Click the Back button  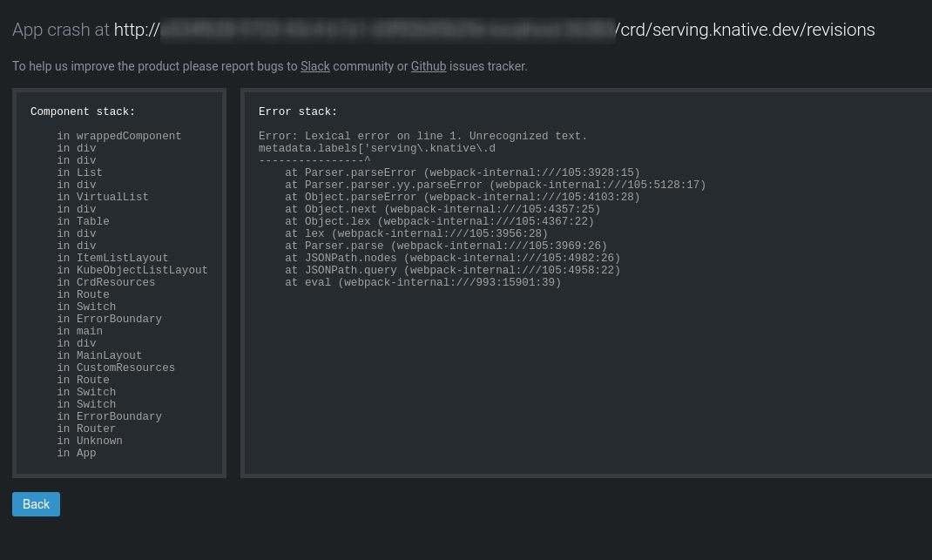36,504
